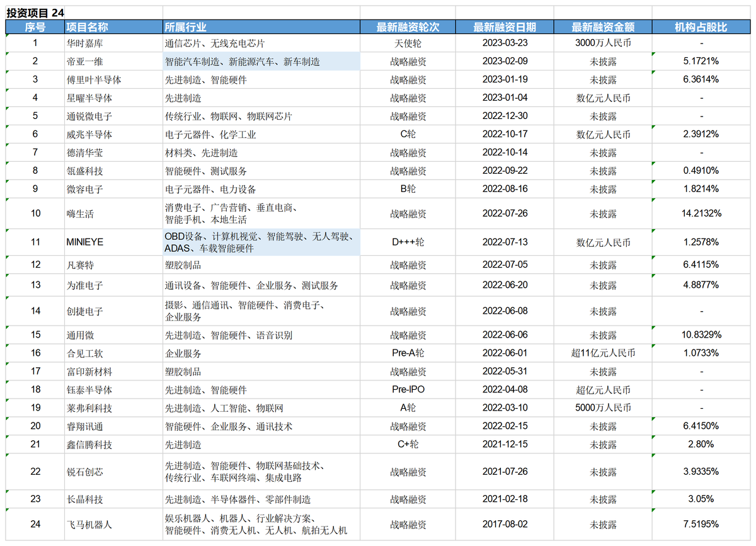
Task: Select the 项目名称 column header
Action: (113, 27)
